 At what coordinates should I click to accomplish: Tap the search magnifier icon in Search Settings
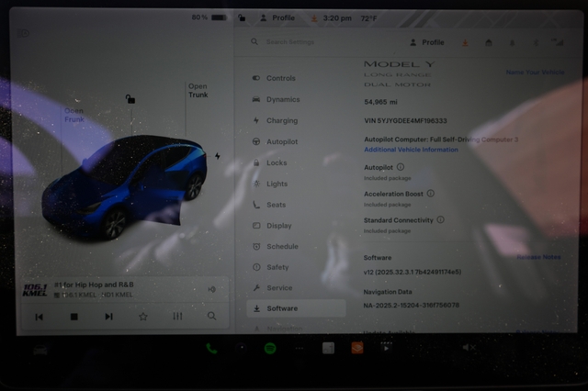[254, 41]
